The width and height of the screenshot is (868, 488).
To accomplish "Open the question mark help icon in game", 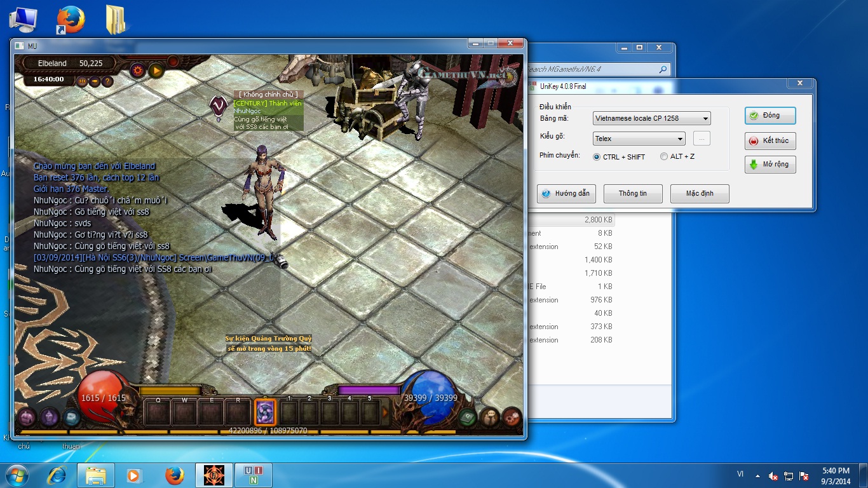I will 107,81.
